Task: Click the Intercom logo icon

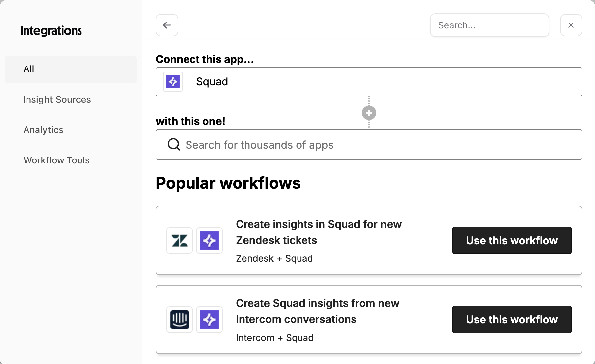Action: [x=180, y=320]
